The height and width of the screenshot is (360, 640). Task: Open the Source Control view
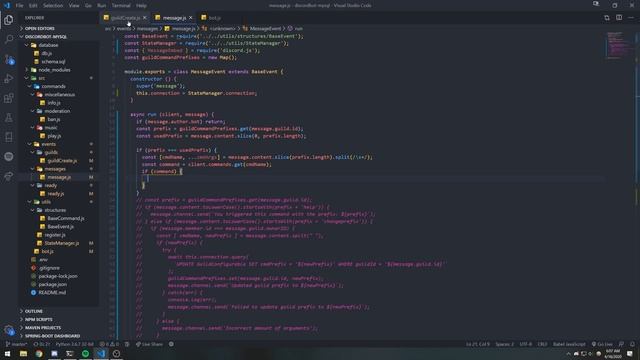(9, 59)
